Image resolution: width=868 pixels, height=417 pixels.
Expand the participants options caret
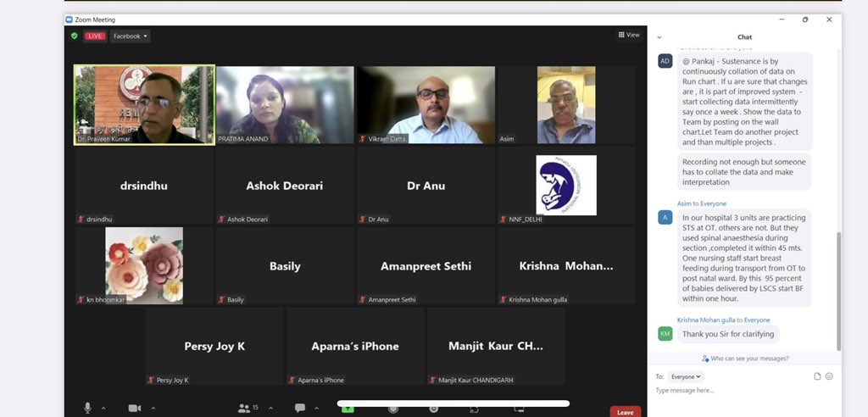pos(270,409)
